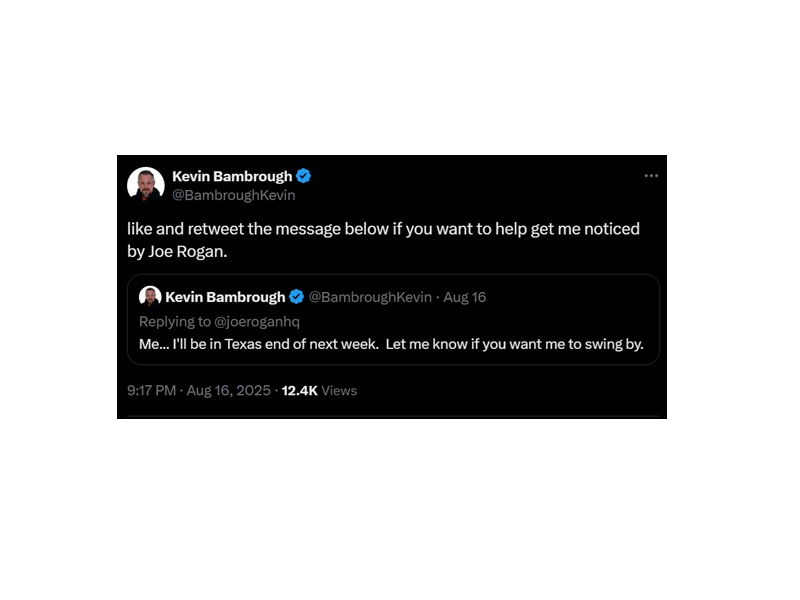Open the three-dot more options menu
Viewport: 800px width, 600px height.
click(651, 176)
